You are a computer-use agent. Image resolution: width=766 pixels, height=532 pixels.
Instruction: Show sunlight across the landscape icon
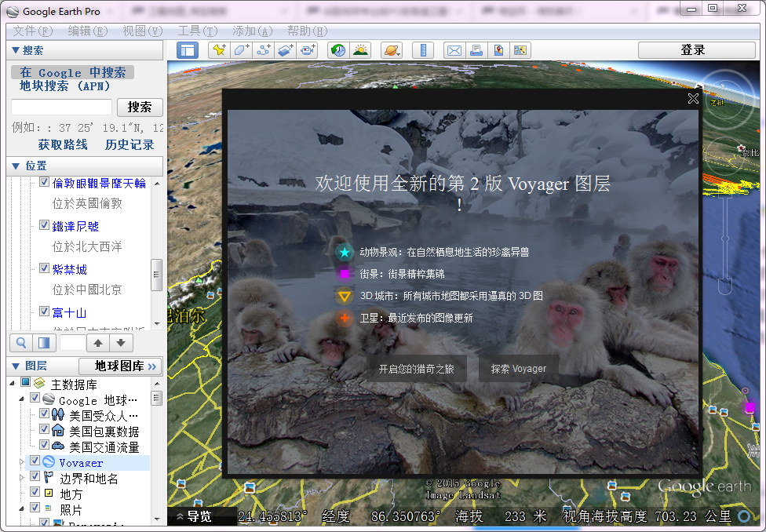[360, 50]
